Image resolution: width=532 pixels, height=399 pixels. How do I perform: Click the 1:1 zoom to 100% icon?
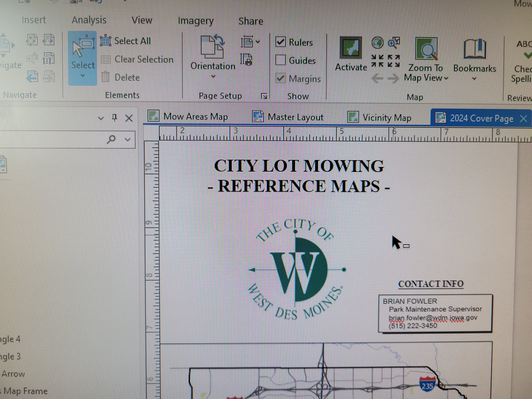pyautogui.click(x=49, y=58)
